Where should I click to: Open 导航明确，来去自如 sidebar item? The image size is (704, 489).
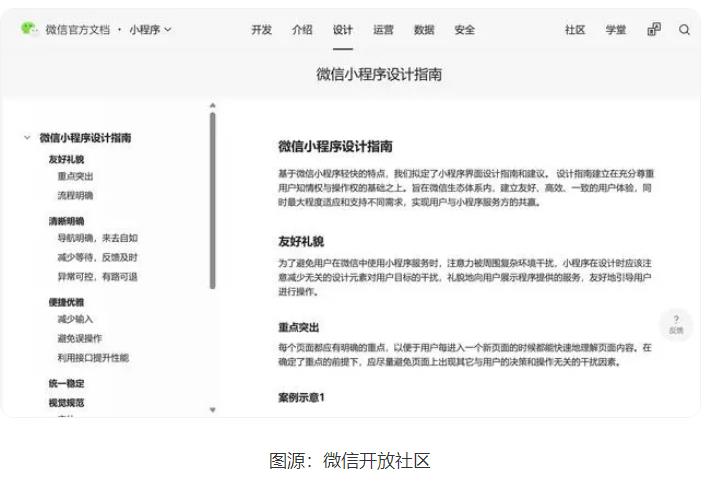97,238
